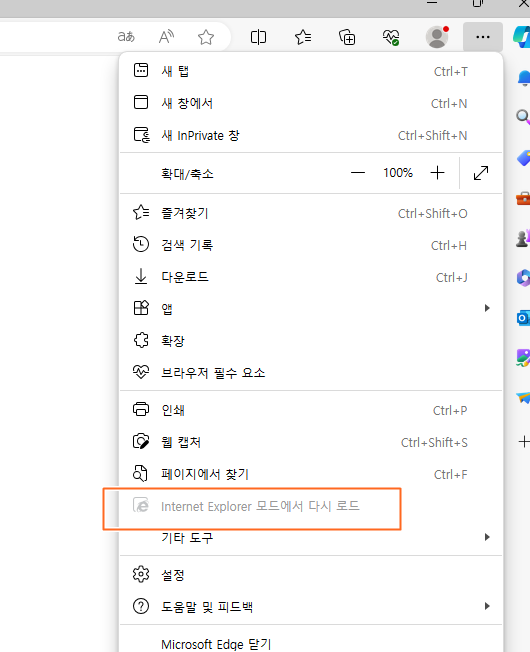Zoom in with the plus button
The width and height of the screenshot is (530, 652).
coord(437,173)
